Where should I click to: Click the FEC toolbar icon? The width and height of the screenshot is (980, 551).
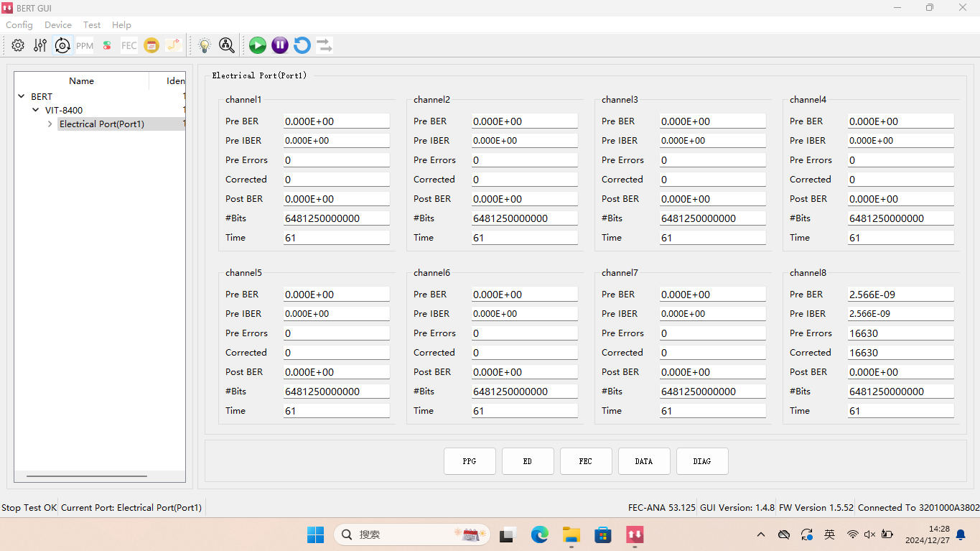coord(129,45)
